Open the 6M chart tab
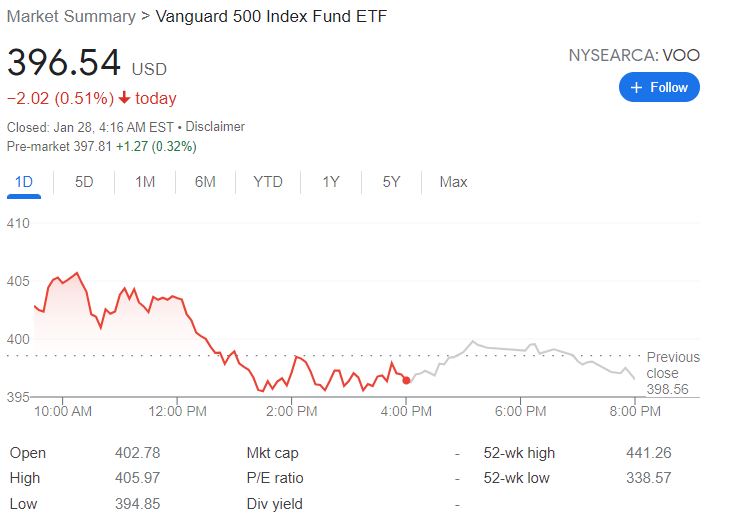 [x=205, y=182]
